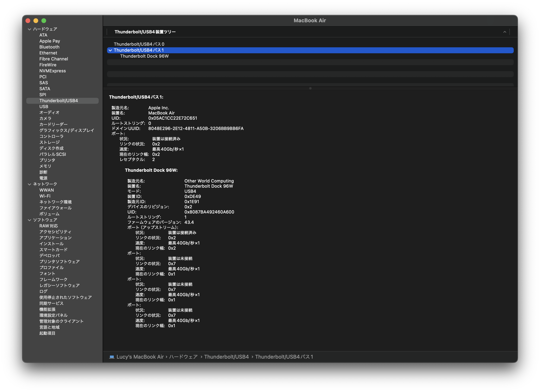Viewport: 540px width, 392px height.
Task: Open ストレージ storage section
Action: 50,142
